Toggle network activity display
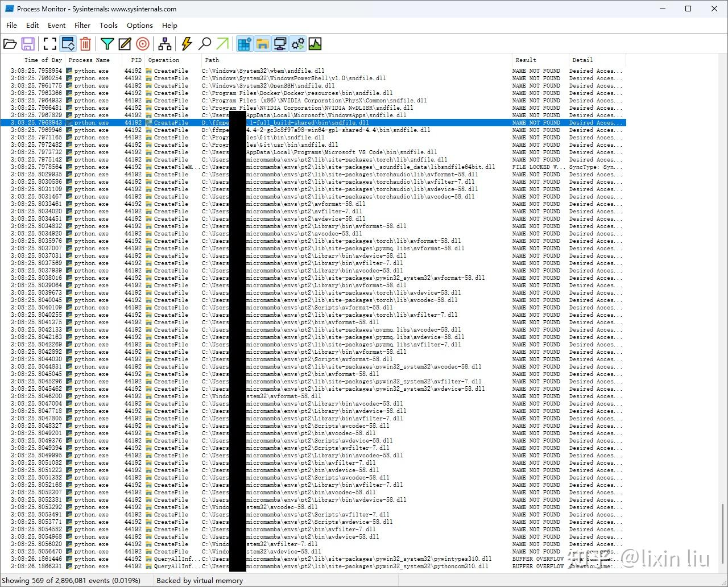Screen dimensions: 728x587 279,43
